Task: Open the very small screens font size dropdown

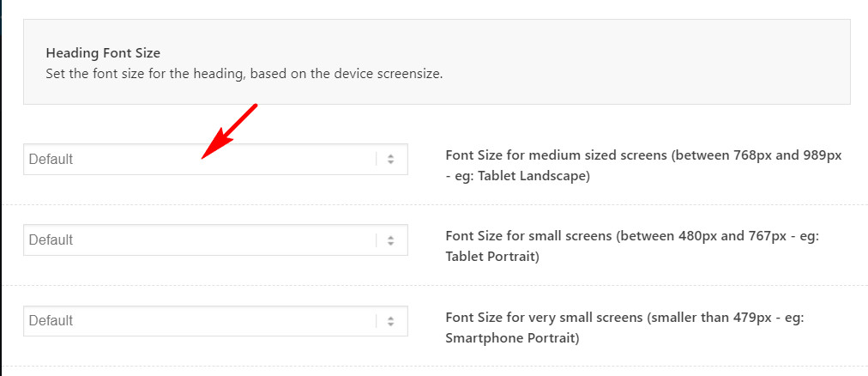Action: [x=215, y=320]
